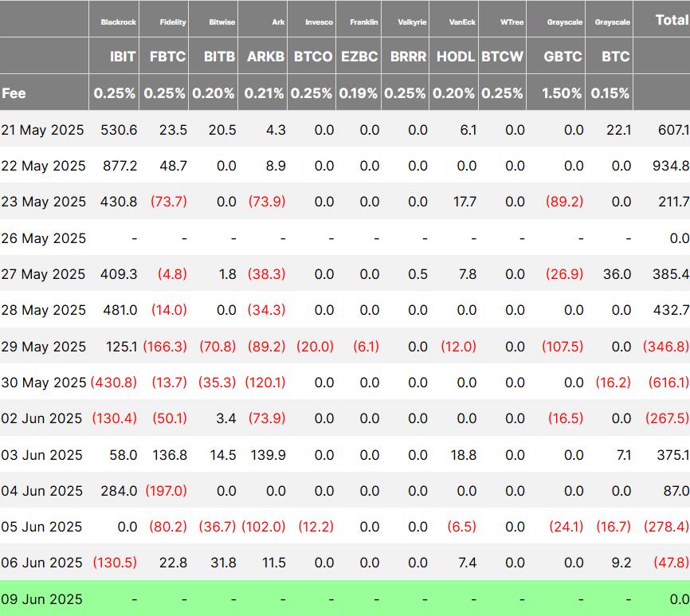690x616 pixels.
Task: Select the ARKB ticker header
Action: [x=266, y=57]
